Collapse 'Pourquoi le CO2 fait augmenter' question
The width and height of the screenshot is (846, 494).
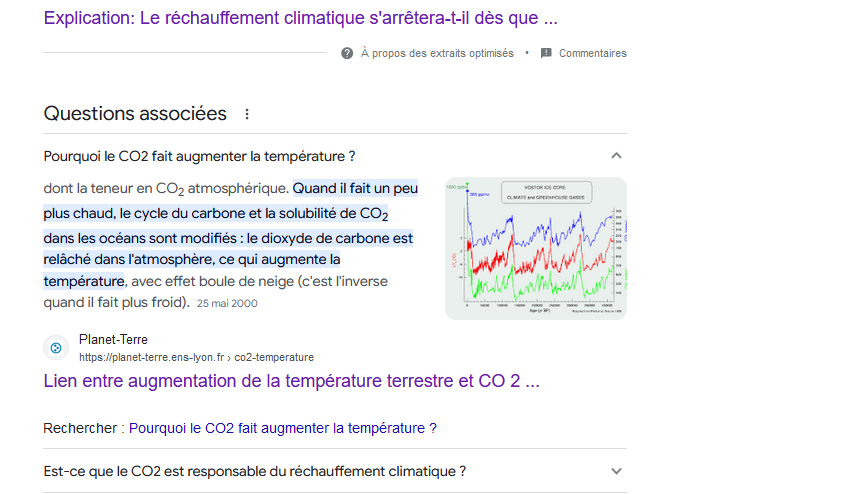pos(200,156)
